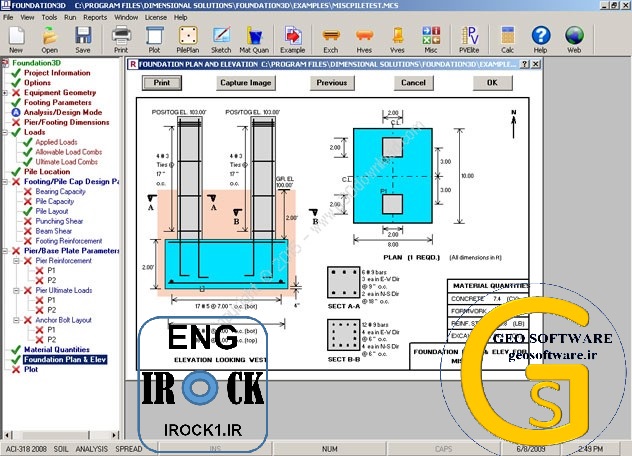
Task: Collapse Pier/Base Plate Parameters node
Action: (x=5, y=251)
